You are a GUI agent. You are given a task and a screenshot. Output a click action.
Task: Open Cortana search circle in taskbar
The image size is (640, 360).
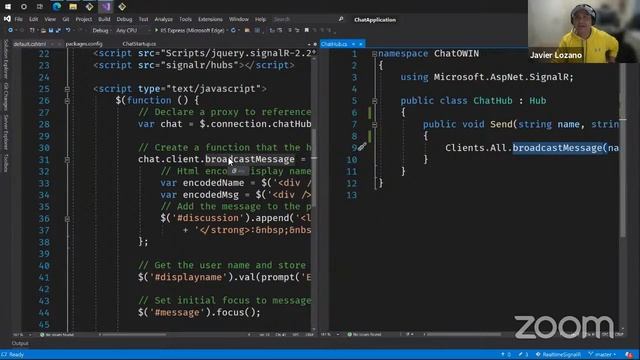coord(24,7)
